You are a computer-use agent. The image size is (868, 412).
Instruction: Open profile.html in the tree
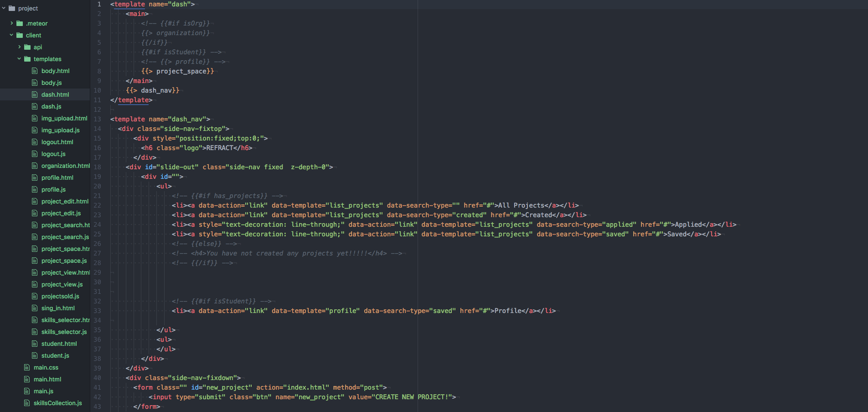click(x=57, y=177)
